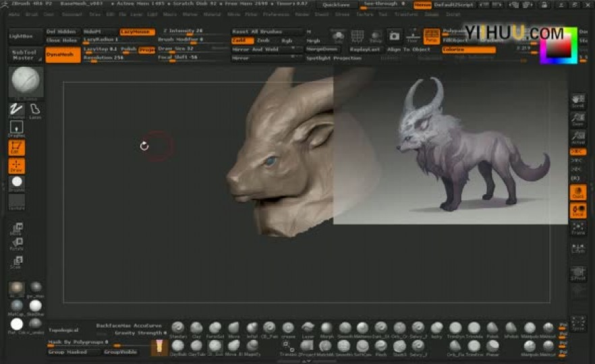
Task: Expand the Mirror And Weld options
Action: pos(293,49)
